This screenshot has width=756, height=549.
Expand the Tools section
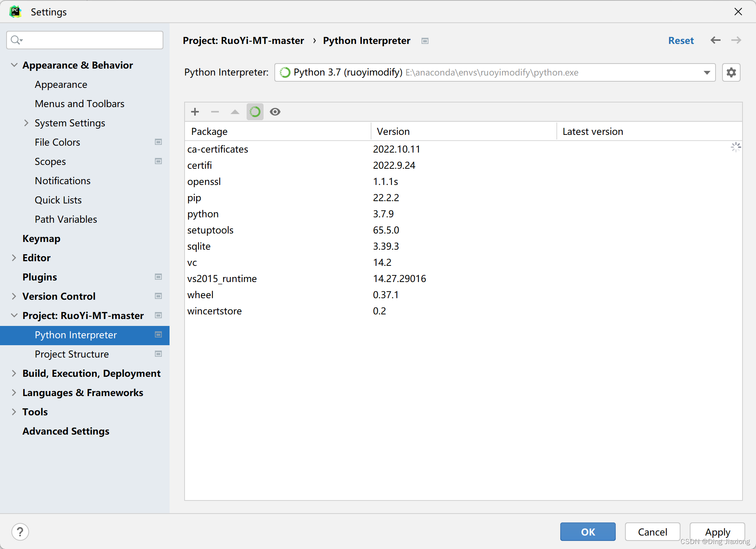(x=14, y=412)
